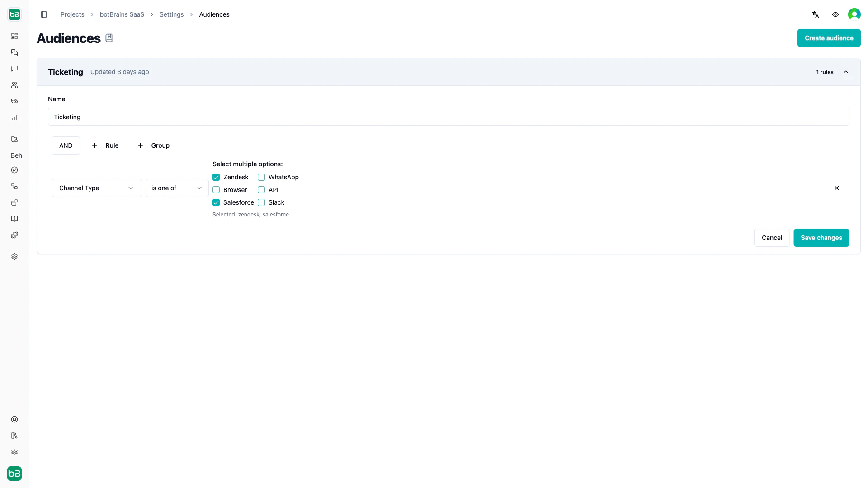The image size is (868, 488).
Task: Select the users icon in the sidebar
Action: click(14, 85)
